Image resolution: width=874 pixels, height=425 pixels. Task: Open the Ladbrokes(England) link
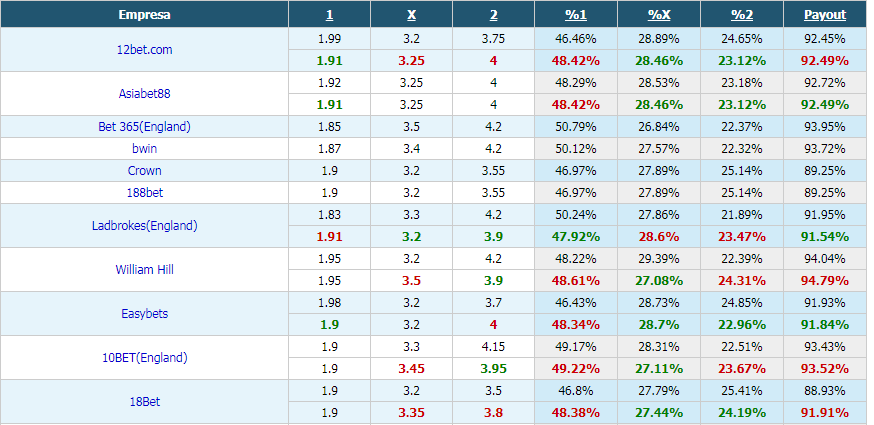coord(144,226)
